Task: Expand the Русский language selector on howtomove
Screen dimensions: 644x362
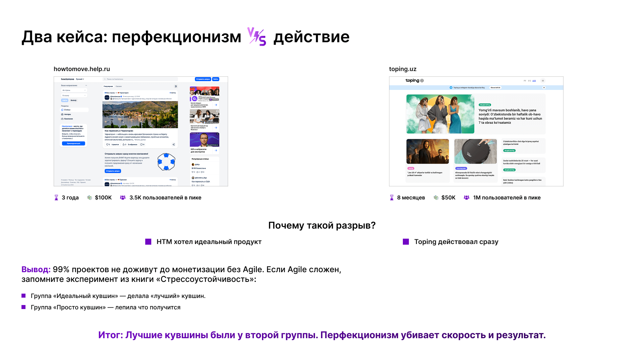Action: click(x=80, y=79)
